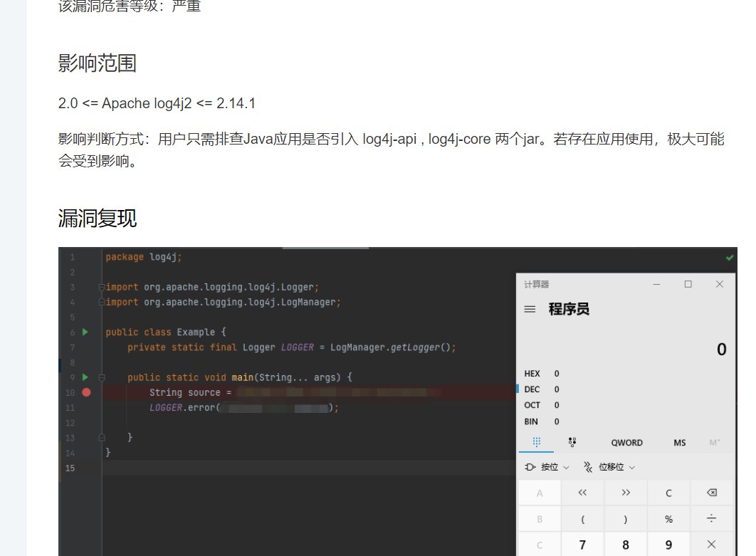The image size is (756, 556).
Task: Close the calculator window
Action: click(x=720, y=284)
